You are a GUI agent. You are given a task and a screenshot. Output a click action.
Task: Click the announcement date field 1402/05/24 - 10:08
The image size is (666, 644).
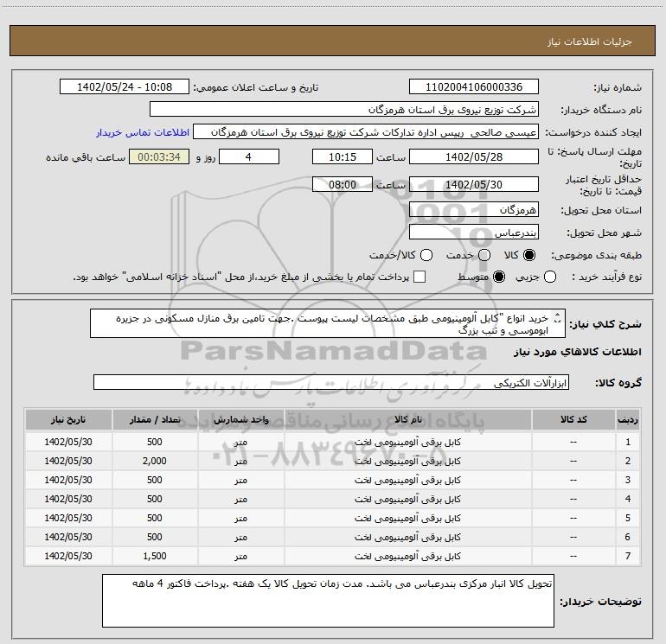(x=125, y=87)
